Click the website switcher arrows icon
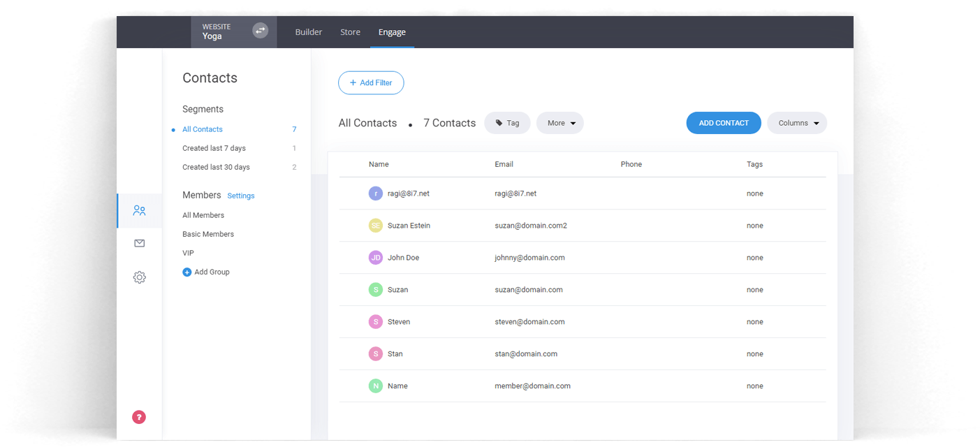Screen dimensions: 980x447 click(x=260, y=31)
